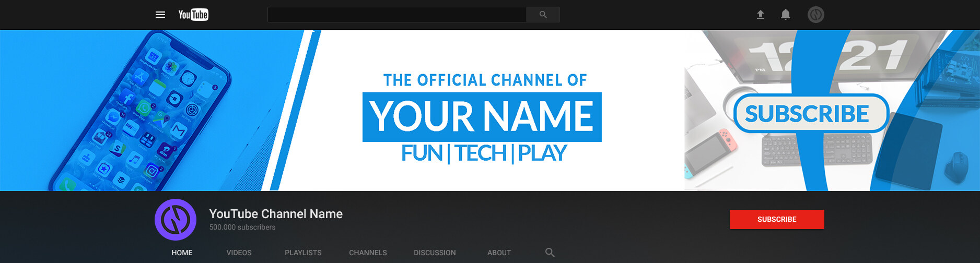
Task: Select the HOME tab
Action: 182,253
